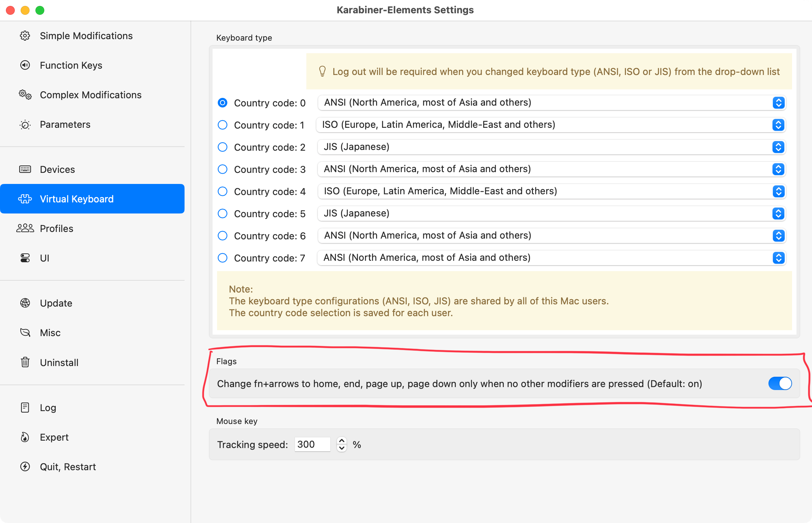Open keyboard type dropdown for Country code 7
This screenshot has width=812, height=523.
click(551, 258)
